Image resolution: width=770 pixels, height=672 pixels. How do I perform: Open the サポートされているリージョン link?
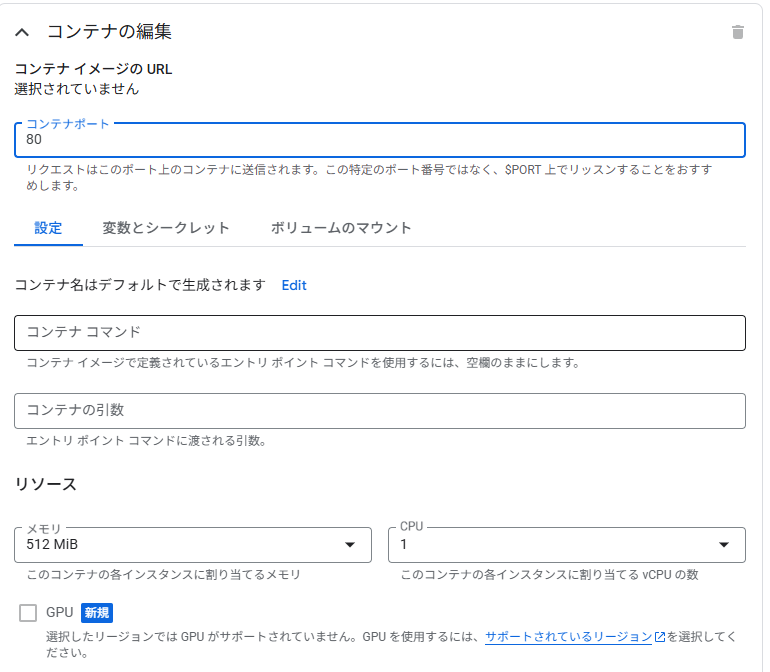click(568, 637)
